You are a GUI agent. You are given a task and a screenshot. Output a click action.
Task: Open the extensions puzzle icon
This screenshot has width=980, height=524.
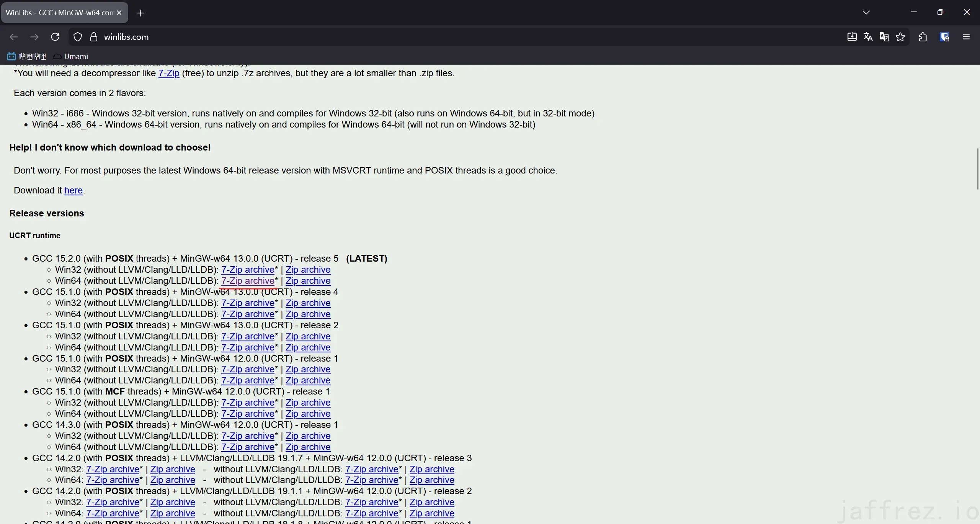[923, 37]
